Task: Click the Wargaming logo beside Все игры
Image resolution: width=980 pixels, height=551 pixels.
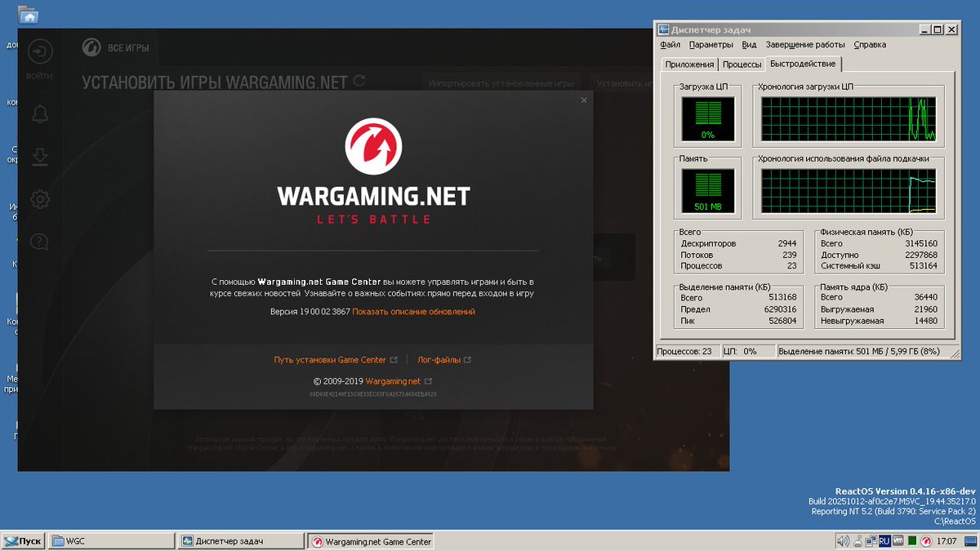Action: point(91,48)
